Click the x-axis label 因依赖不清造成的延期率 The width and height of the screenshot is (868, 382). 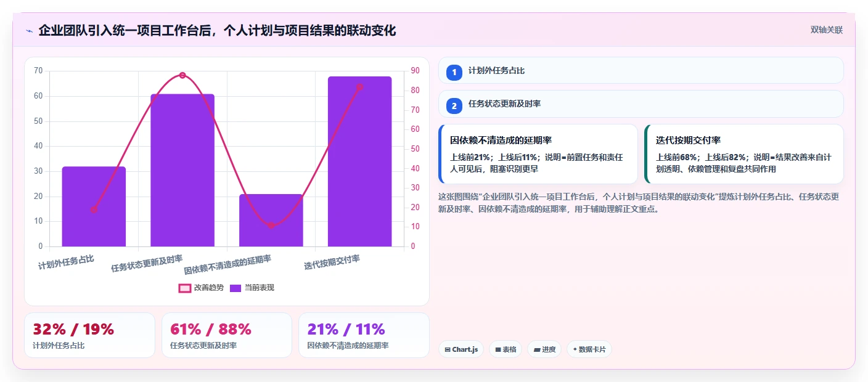227,264
